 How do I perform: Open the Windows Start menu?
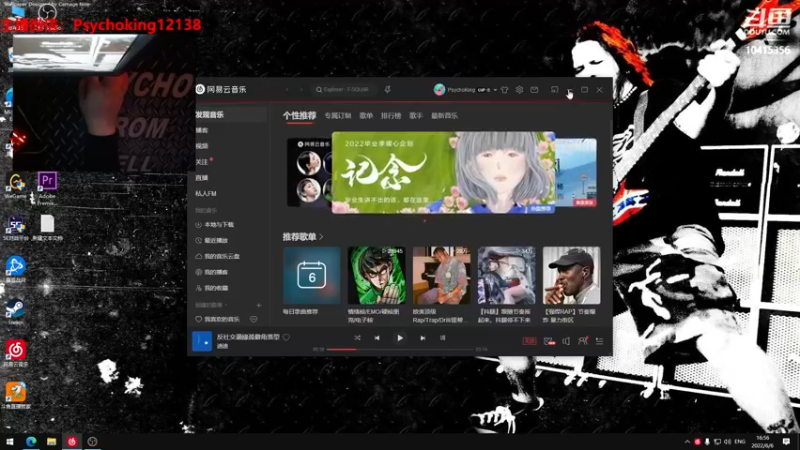coord(10,441)
